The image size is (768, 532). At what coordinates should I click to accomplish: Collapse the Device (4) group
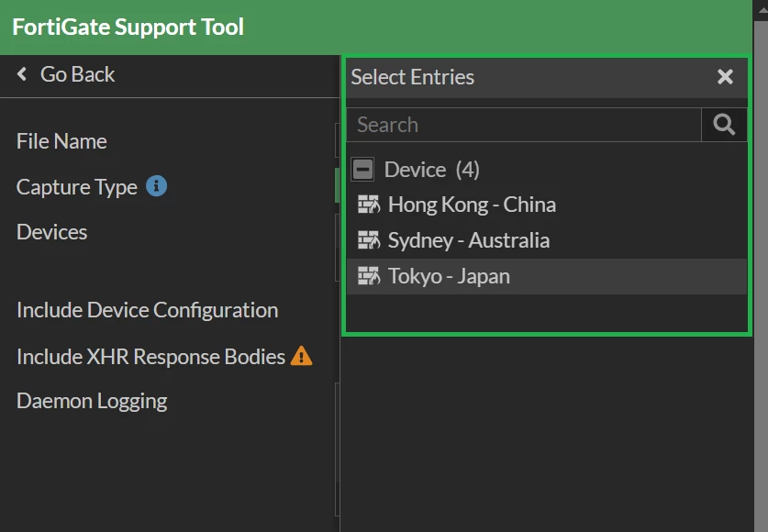362,170
